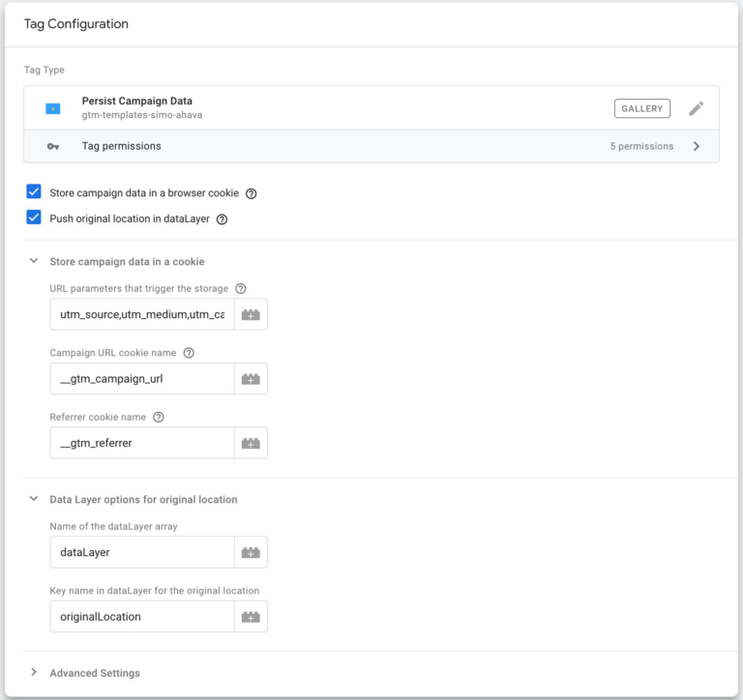
Task: Click help icon beside Push original location
Action: point(222,219)
